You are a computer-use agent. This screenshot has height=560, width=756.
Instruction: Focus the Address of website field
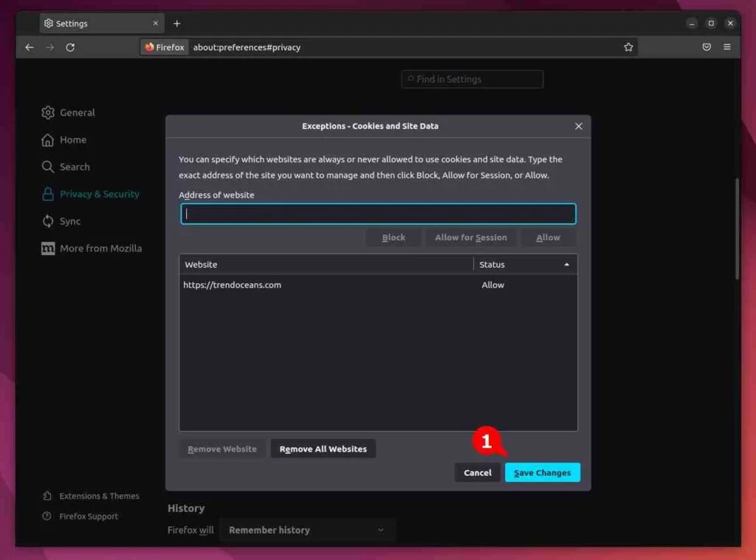click(x=378, y=214)
